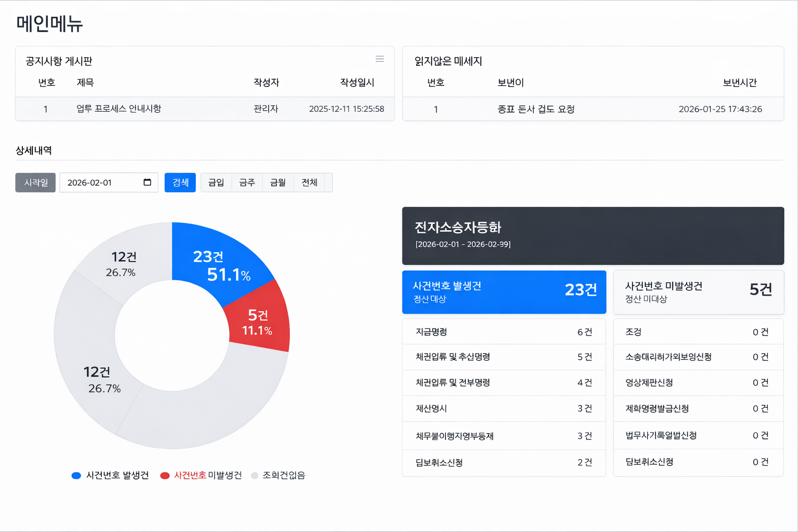Click the red legend dot for 사건번호 미발생건
This screenshot has width=798, height=532.
(x=165, y=475)
